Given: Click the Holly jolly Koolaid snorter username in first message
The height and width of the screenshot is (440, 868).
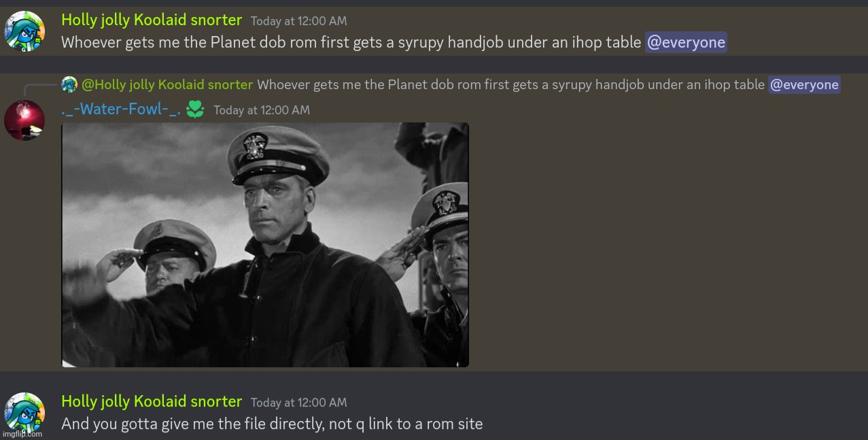Looking at the screenshot, I should pos(152,20).
